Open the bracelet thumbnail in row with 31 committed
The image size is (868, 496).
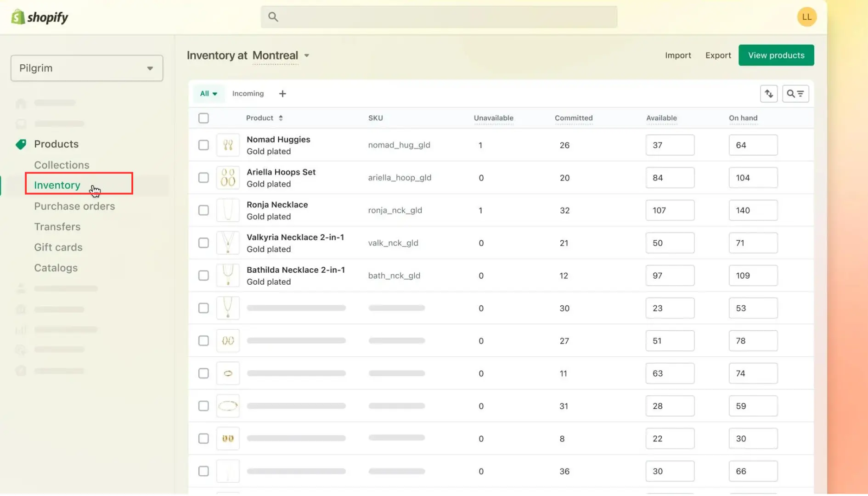pyautogui.click(x=228, y=406)
